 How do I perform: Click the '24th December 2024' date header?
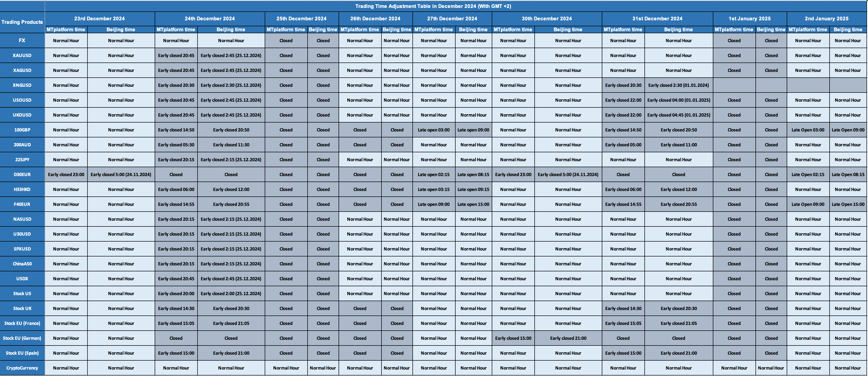point(210,19)
